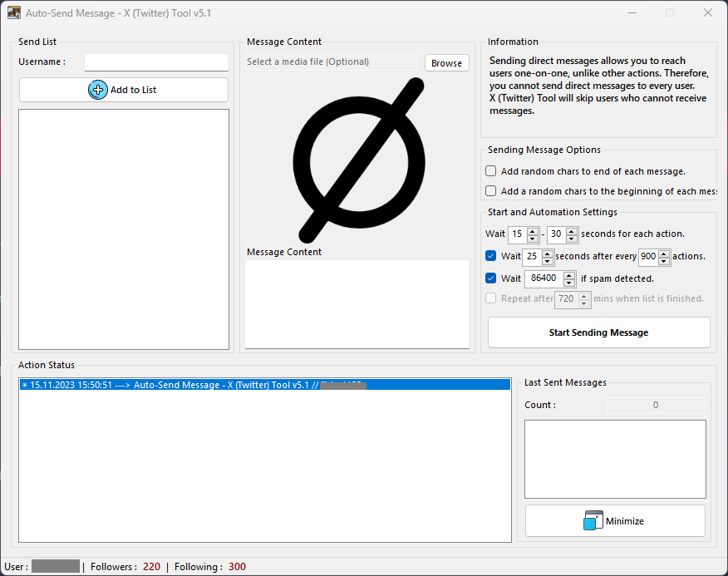The width and height of the screenshot is (728, 576).
Task: Click the actions count field showing 900
Action: tap(648, 256)
